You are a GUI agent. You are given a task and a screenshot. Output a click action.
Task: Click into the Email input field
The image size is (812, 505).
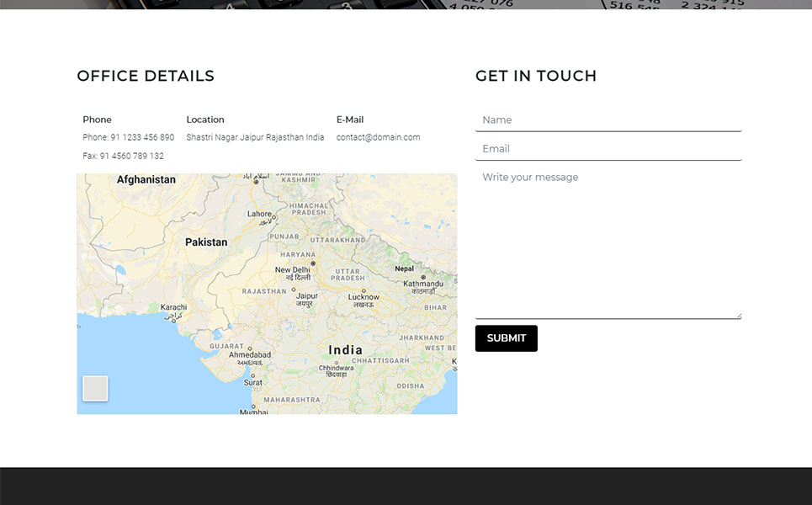[608, 149]
